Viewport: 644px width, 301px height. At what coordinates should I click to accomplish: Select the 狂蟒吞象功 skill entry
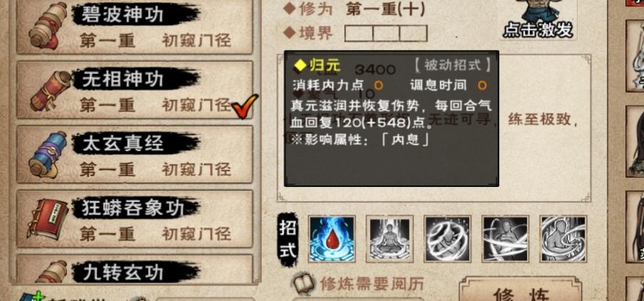pos(134,219)
